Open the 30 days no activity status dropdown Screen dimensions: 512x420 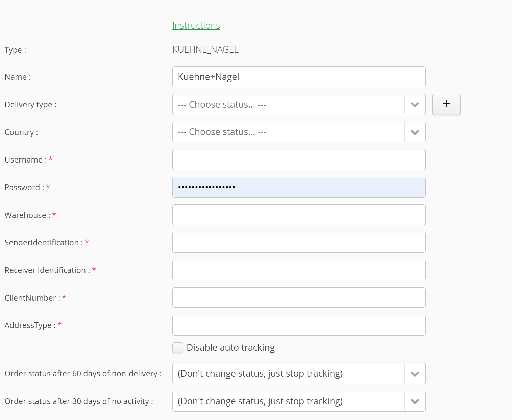coord(299,401)
